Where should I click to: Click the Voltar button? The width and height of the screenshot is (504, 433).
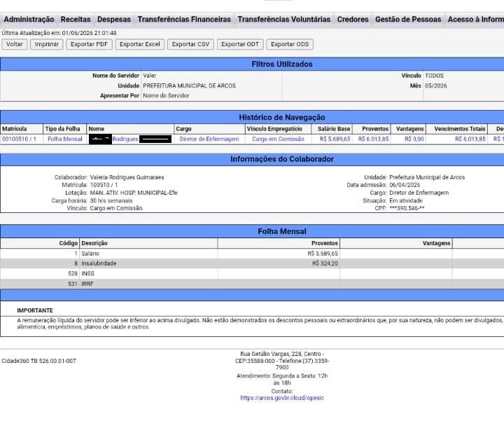pos(15,44)
